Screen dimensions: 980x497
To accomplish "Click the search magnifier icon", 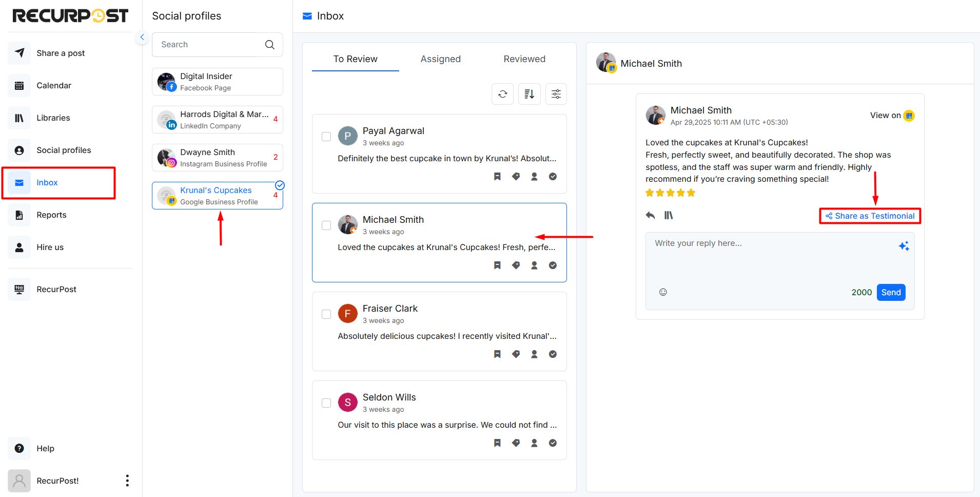I will [x=270, y=45].
